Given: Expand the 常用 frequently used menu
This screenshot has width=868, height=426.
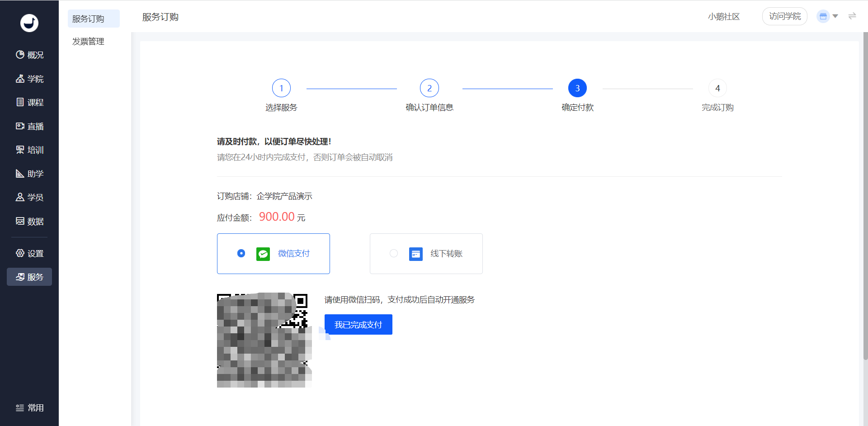Looking at the screenshot, I should point(29,408).
